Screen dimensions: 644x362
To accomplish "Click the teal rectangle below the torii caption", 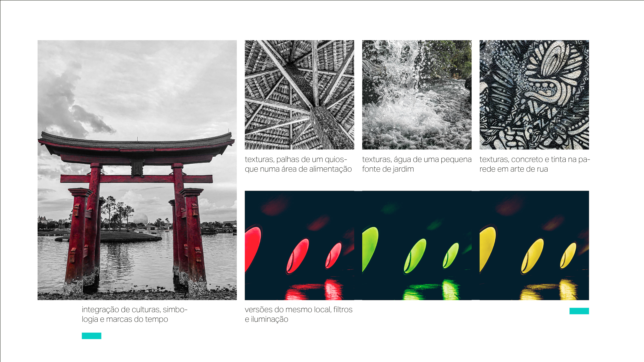I will pos(92,336).
